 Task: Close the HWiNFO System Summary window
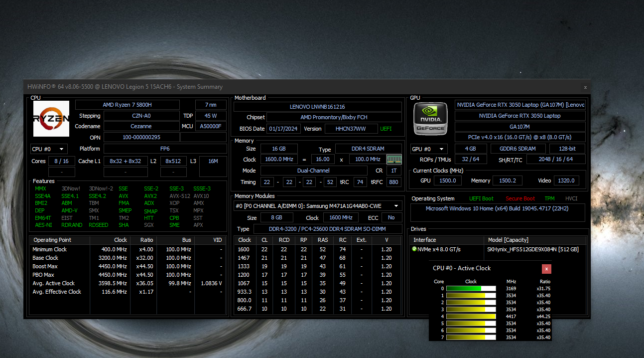point(585,87)
